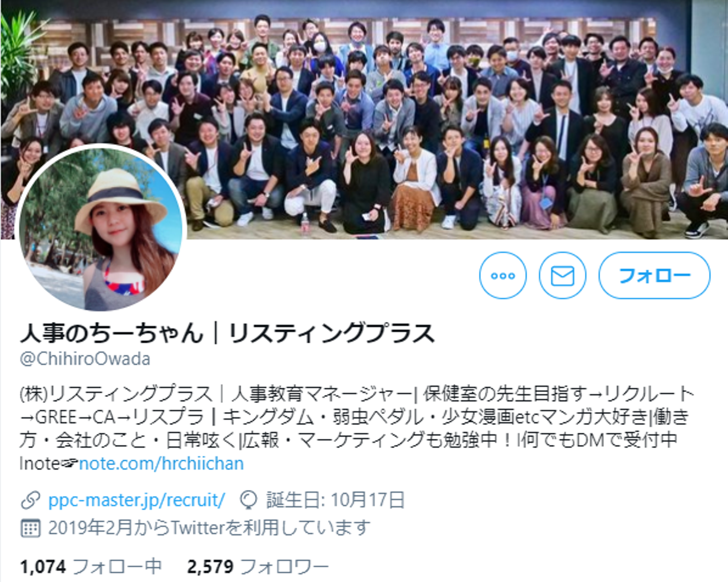This screenshot has width=728, height=582.
Task: Show the 2,579 フォロワー followers list
Action: 258,567
